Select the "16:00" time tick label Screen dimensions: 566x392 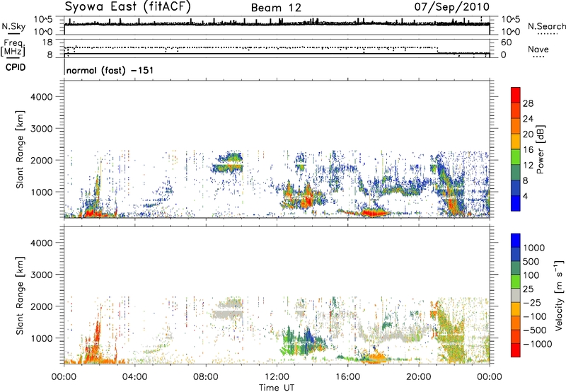pos(347,377)
